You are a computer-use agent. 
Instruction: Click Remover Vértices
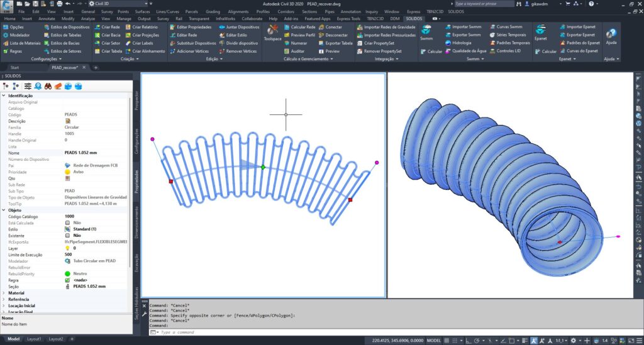238,52
